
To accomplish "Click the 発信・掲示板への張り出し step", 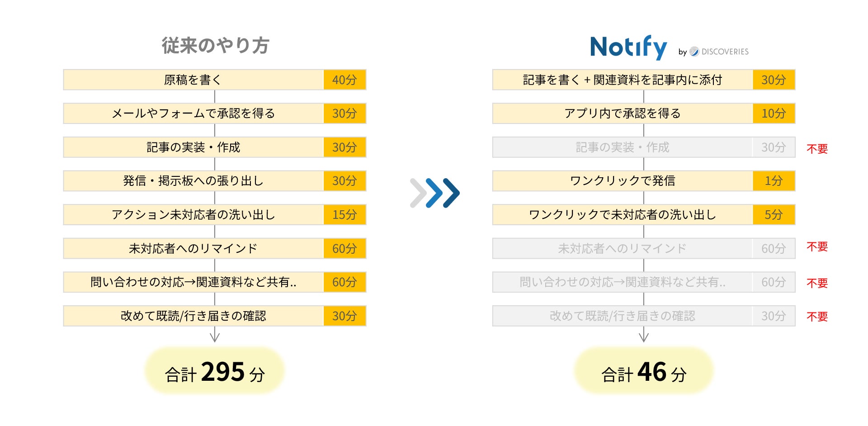I will click(x=193, y=181).
